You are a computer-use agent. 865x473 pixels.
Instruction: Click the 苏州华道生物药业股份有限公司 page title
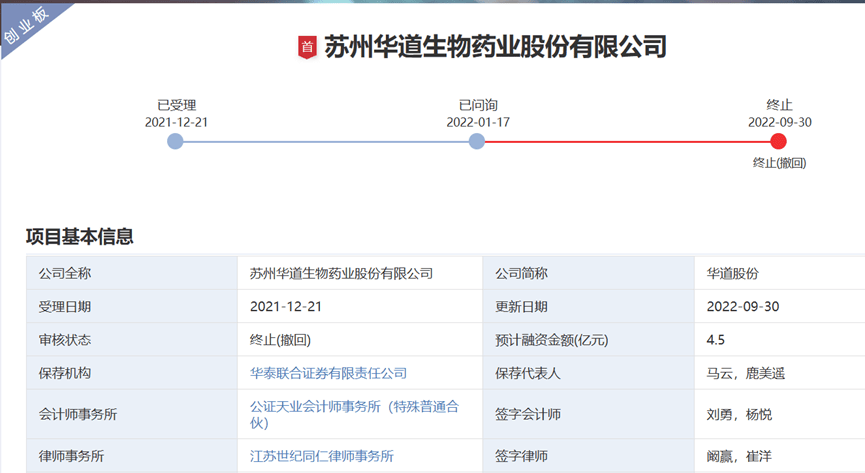click(x=495, y=47)
